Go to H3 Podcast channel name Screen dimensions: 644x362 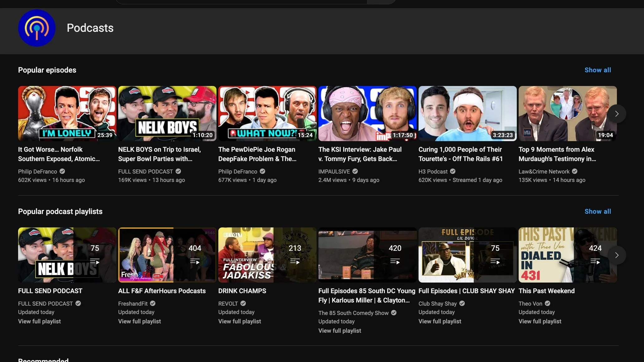click(433, 172)
